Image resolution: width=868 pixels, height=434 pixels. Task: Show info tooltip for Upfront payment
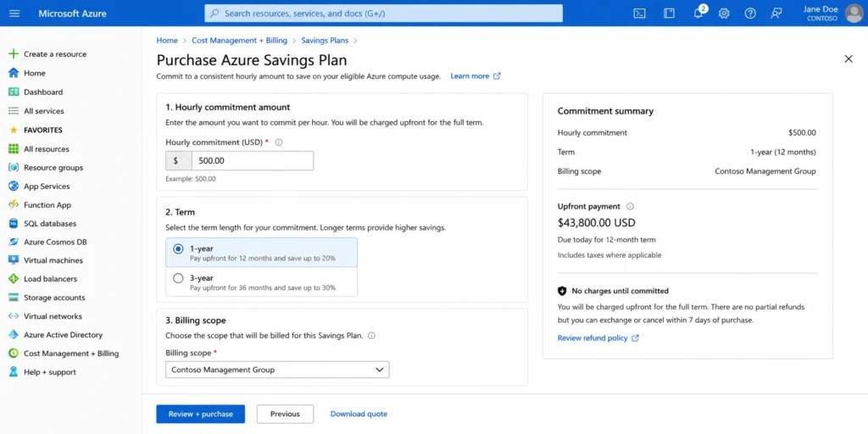[x=630, y=207]
